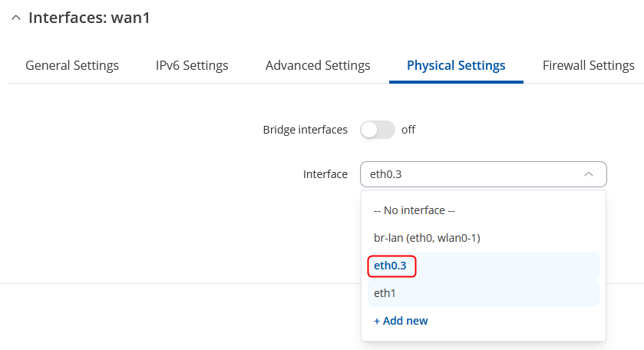Select the Physical Settings tab
This screenshot has height=350, width=644.
456,65
